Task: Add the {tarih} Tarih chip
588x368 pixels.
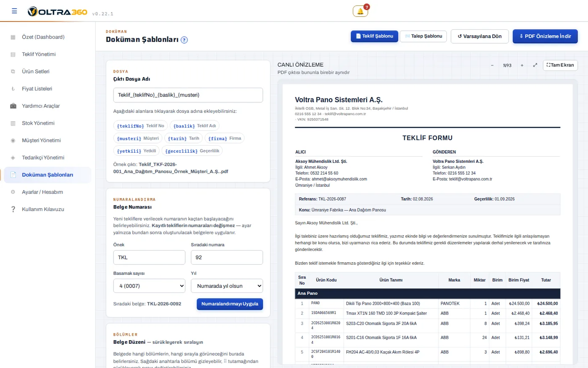Action: coord(184,138)
